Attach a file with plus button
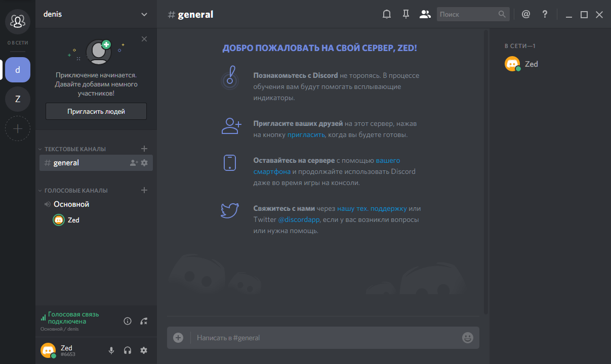611x364 pixels. (x=178, y=338)
